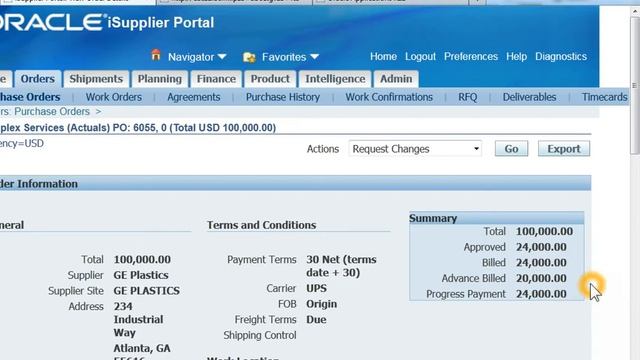Switch to the Shipments tab
The image size is (640, 360).
(96, 79)
